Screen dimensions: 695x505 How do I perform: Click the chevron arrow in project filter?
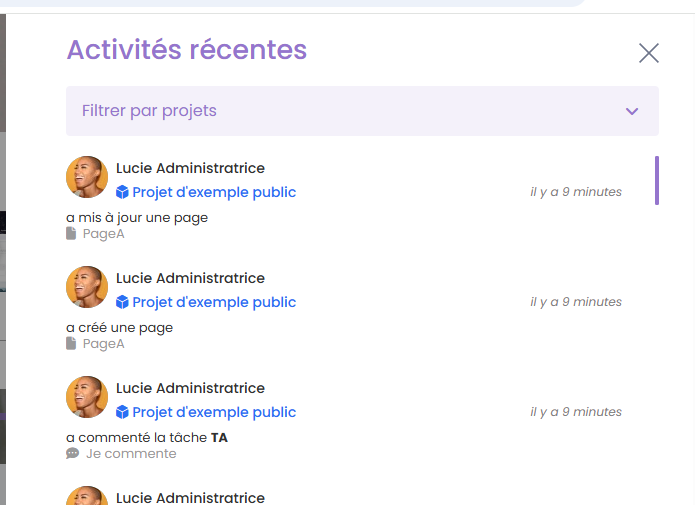[632, 111]
